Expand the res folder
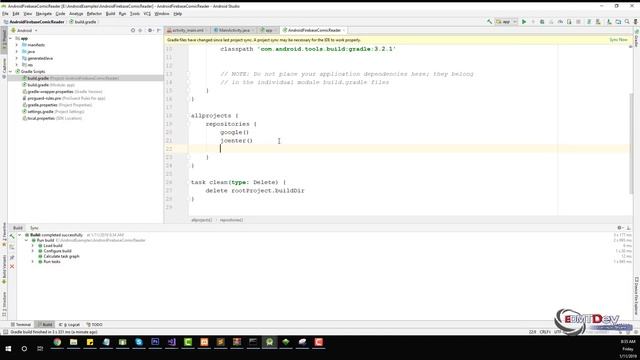 click(17, 65)
